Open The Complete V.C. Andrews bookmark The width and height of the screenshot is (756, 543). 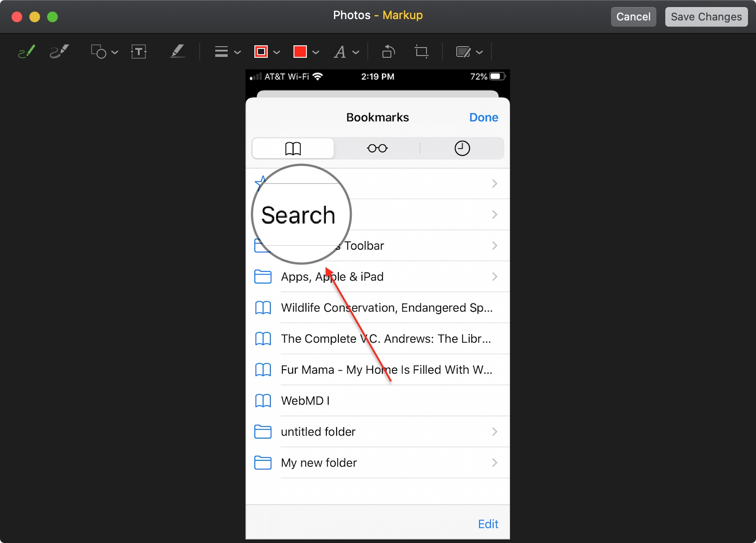pos(378,339)
